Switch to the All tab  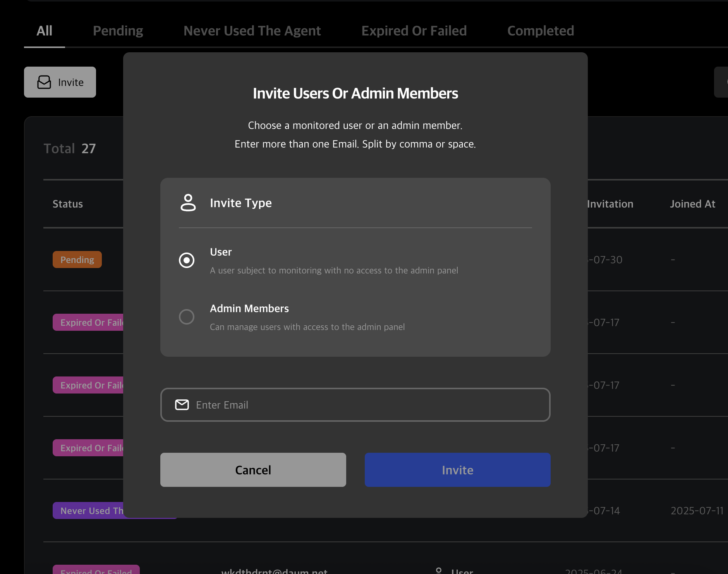point(45,31)
